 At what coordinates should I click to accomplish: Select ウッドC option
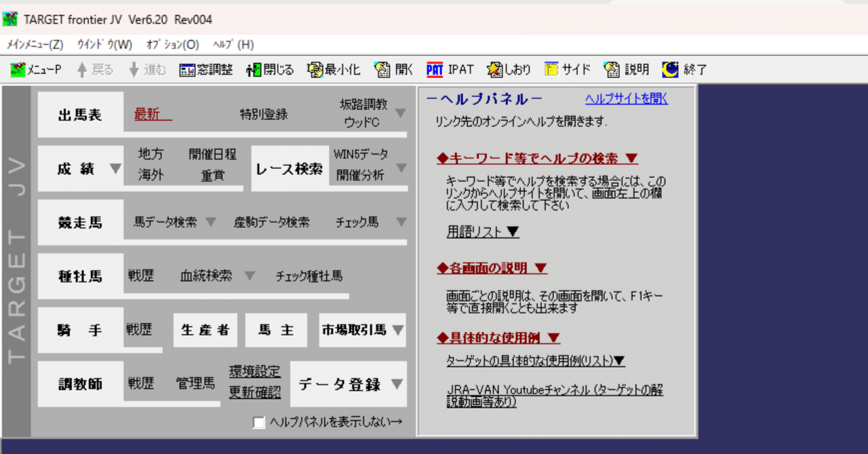click(362, 123)
